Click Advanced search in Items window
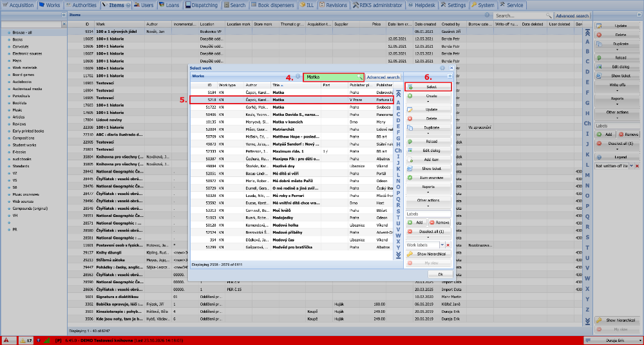Screen dimensions: 644x345 (x=573, y=15)
